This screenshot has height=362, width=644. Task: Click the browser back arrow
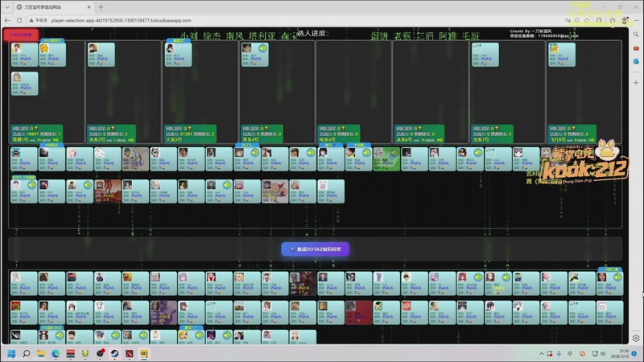[7, 20]
